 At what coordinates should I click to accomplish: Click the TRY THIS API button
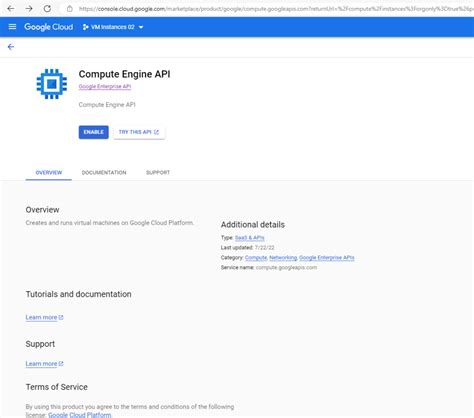point(139,132)
